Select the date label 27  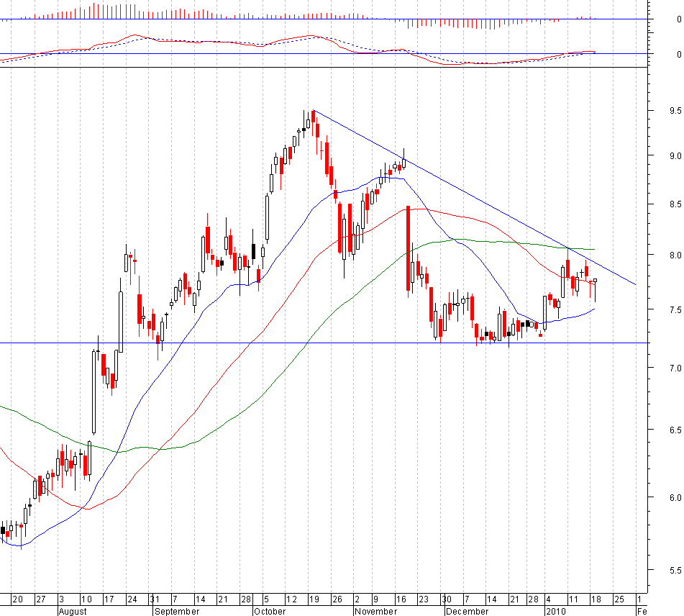[40, 599]
